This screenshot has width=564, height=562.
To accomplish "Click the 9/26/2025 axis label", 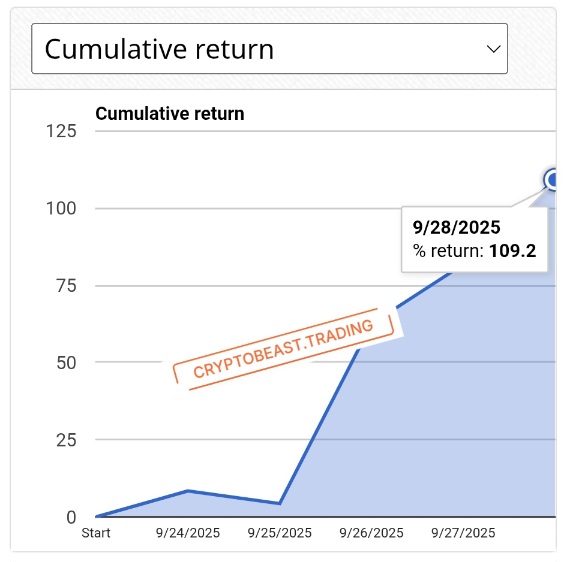I will [372, 533].
